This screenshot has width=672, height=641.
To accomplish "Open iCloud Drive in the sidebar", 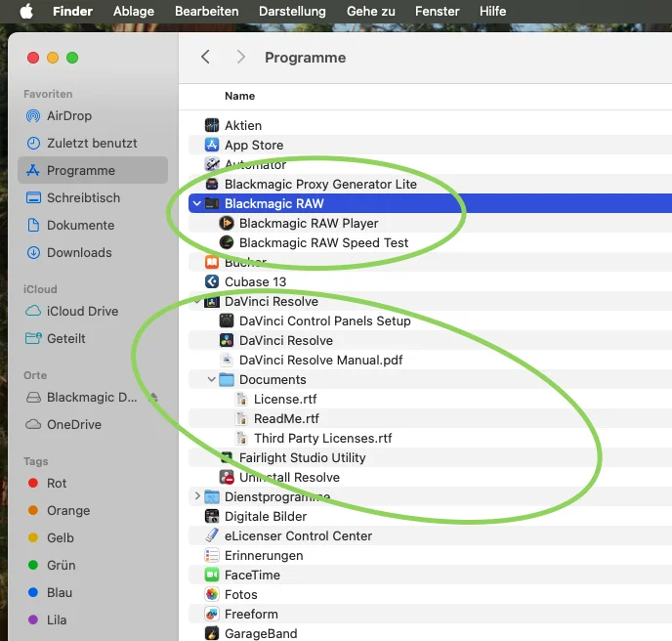I will [x=93, y=311].
